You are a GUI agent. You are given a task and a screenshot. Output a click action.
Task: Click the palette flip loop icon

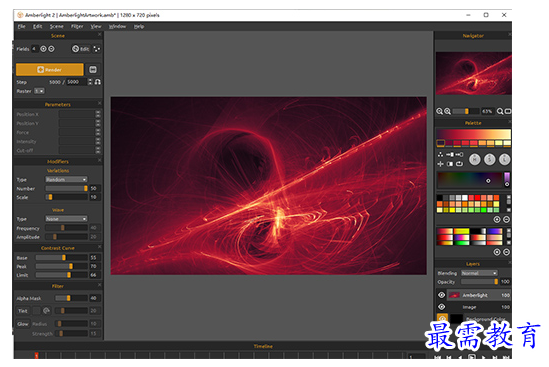pyautogui.click(x=459, y=164)
